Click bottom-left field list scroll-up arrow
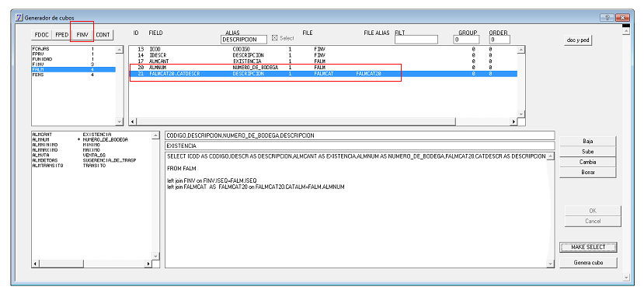This screenshot has height=294, width=644. [155, 135]
